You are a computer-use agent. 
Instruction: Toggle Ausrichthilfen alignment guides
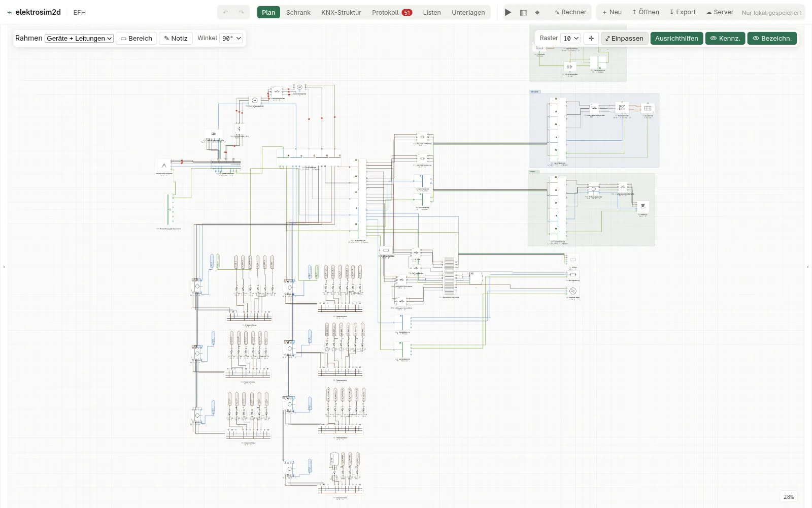coord(676,38)
